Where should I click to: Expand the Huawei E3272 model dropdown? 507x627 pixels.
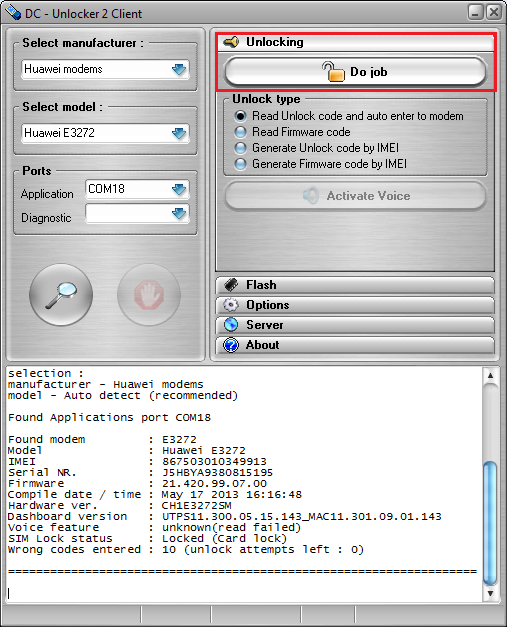[105, 133]
